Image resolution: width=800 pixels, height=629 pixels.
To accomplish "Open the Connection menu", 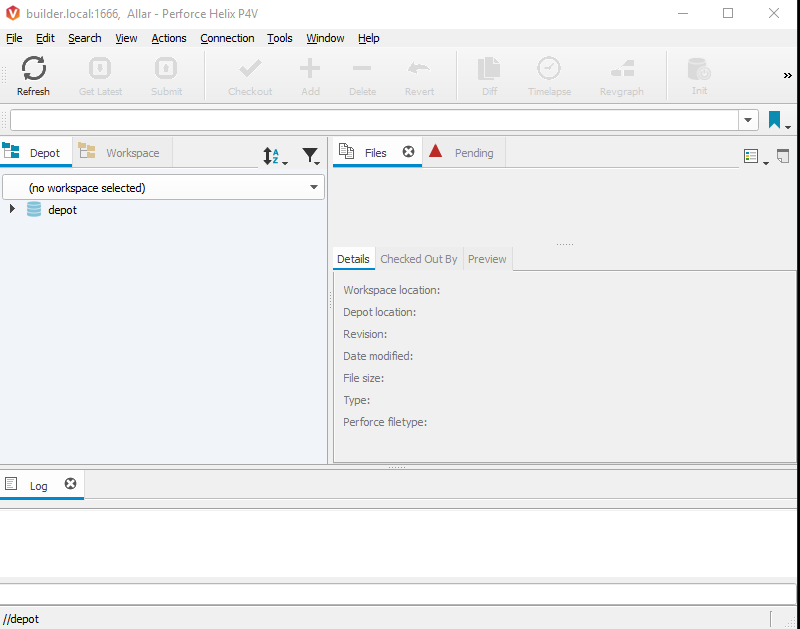I will pos(227,38).
